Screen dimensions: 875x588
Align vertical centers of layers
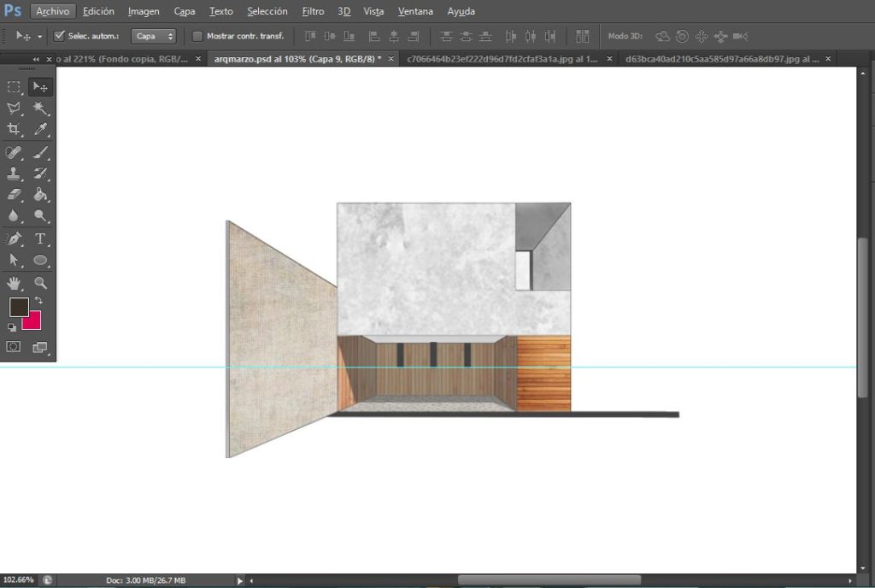[x=330, y=36]
